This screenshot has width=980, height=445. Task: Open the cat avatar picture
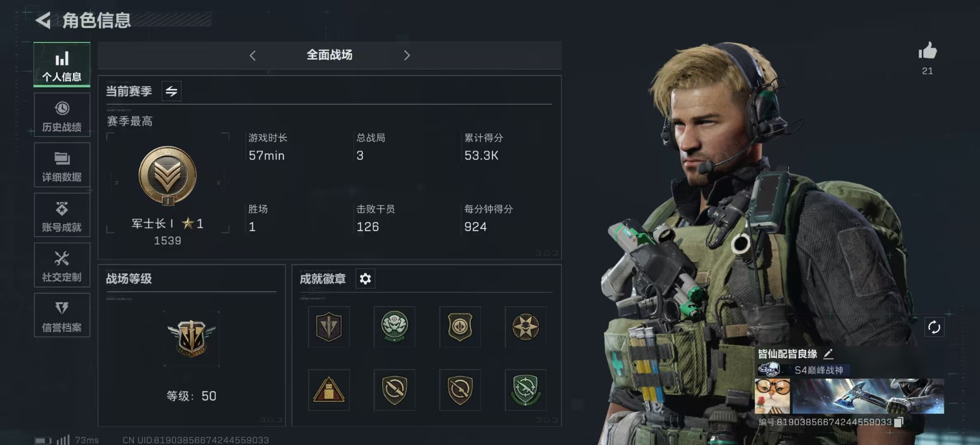(x=772, y=396)
